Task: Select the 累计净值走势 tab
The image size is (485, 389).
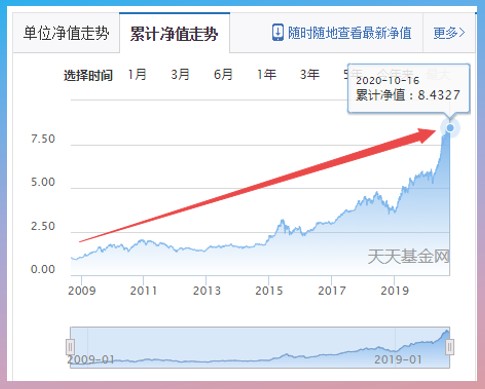Action: 174,33
